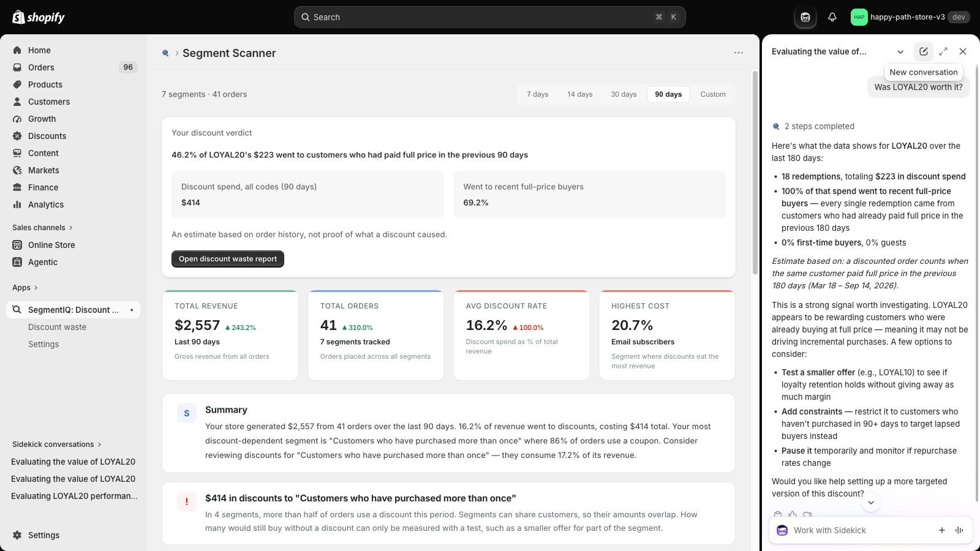The height and width of the screenshot is (551, 980).
Task: Select the 14 days range
Action: tap(579, 94)
